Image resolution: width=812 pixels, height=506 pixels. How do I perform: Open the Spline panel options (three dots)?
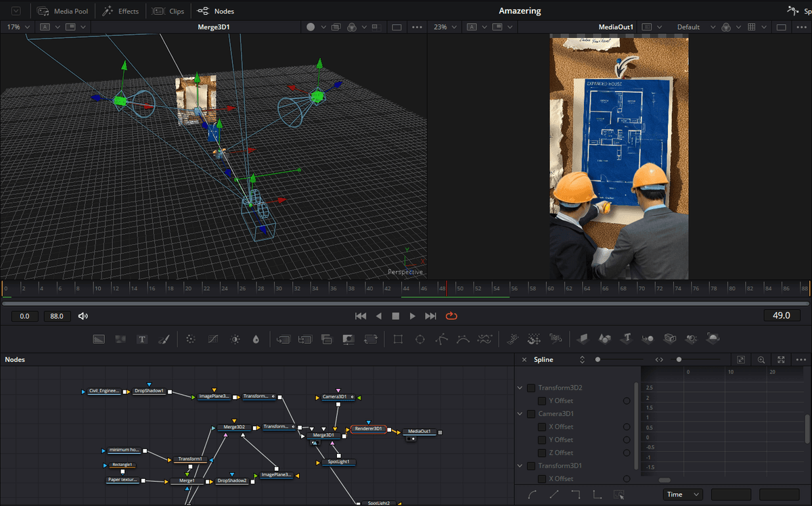[x=803, y=360]
